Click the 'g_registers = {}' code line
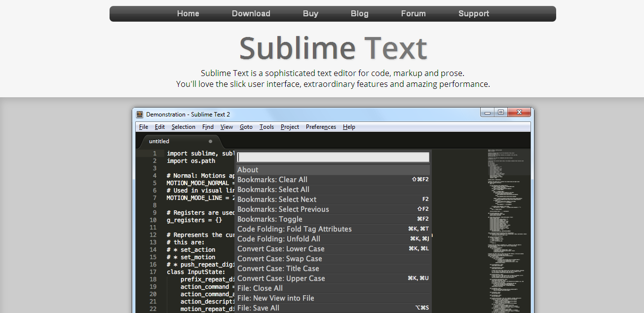Viewport: 644px width, 313px height. 194,220
